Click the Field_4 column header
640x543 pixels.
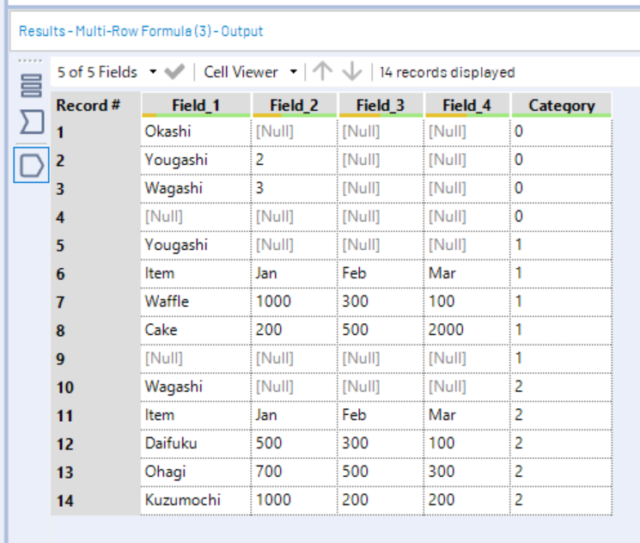click(467, 105)
